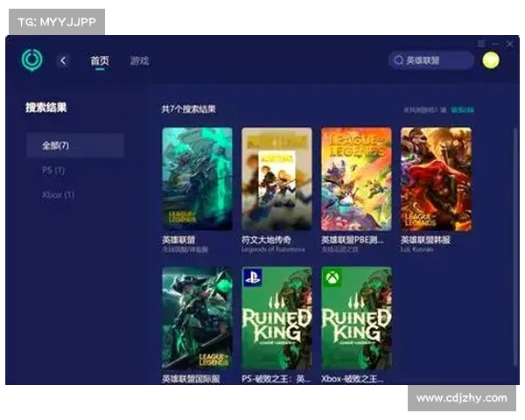Open the hamburger menu in title bar
Viewport: 525px width, 420px height.
(481, 43)
